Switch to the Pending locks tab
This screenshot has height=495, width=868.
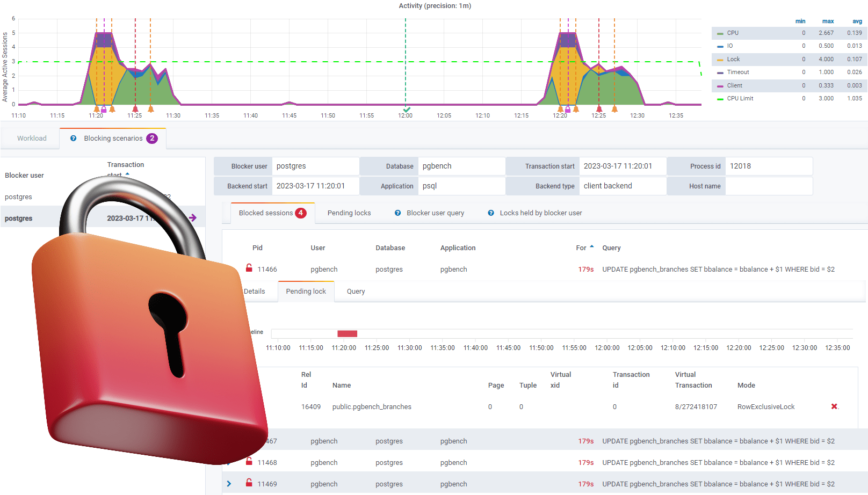point(349,213)
